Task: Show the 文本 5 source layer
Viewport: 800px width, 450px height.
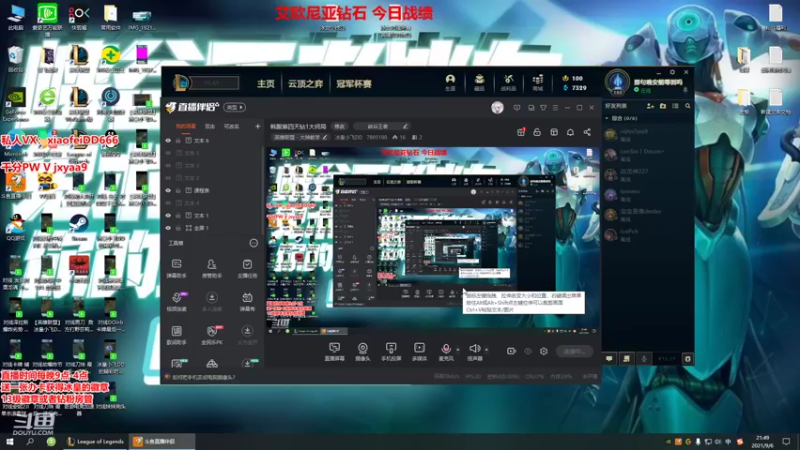Action: click(x=168, y=153)
